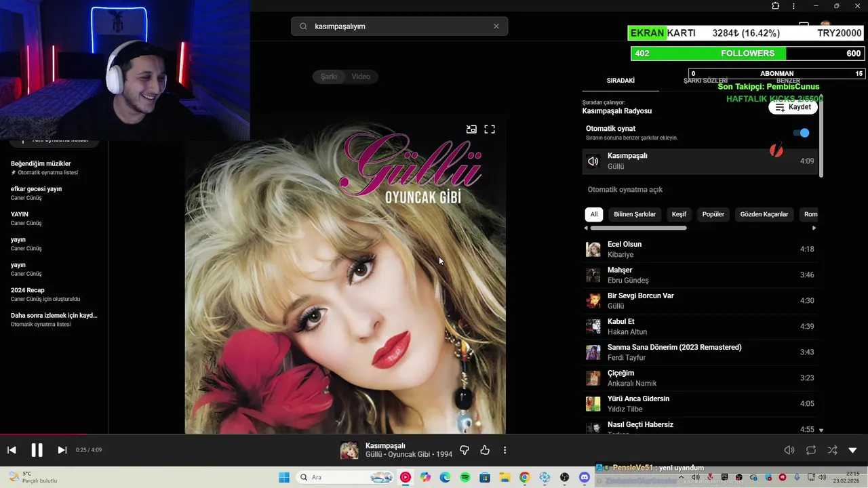The height and width of the screenshot is (488, 868).
Task: Select Bilinen Şarkılar filter chip
Action: tap(635, 214)
